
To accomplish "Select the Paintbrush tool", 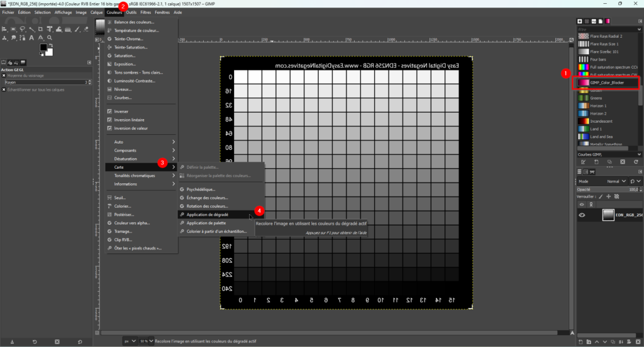I will pyautogui.click(x=77, y=29).
